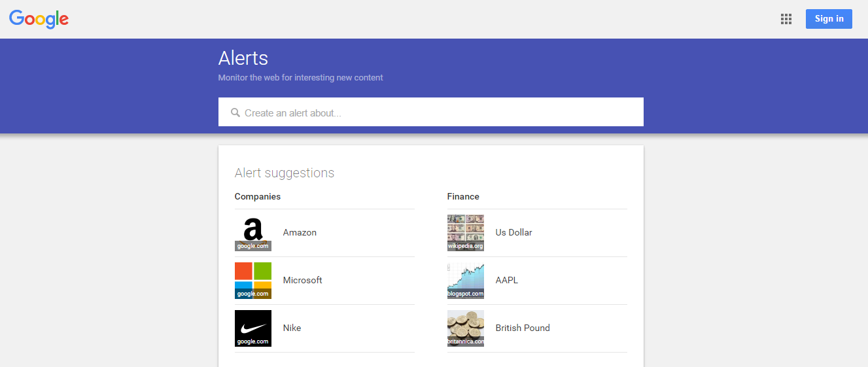Open the Google apps grid
868x367 pixels.
(786, 19)
